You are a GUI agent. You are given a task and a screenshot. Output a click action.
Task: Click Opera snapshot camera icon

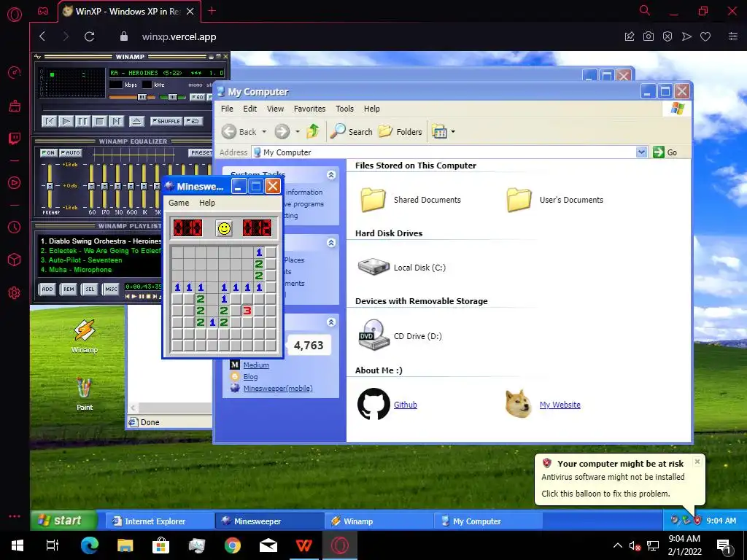pyautogui.click(x=649, y=36)
